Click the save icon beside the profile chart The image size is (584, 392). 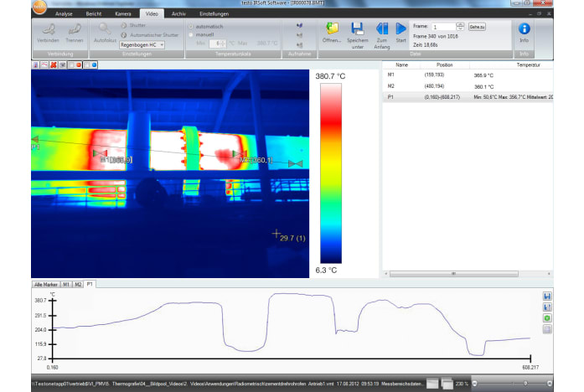click(547, 297)
